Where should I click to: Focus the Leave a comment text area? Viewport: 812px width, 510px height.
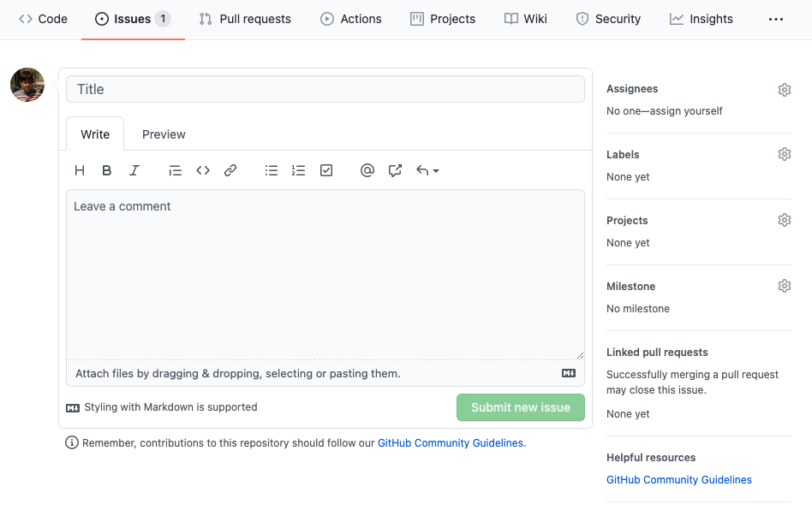[x=325, y=275]
